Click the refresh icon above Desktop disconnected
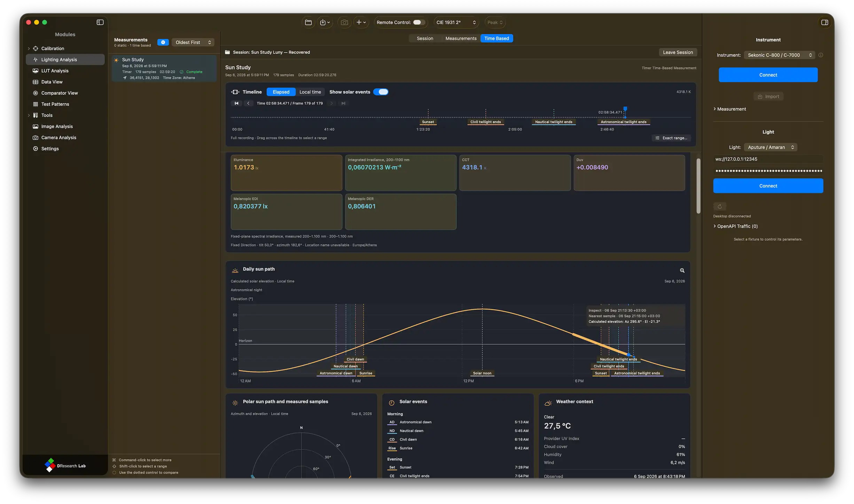This screenshot has height=504, width=854. pos(720,206)
